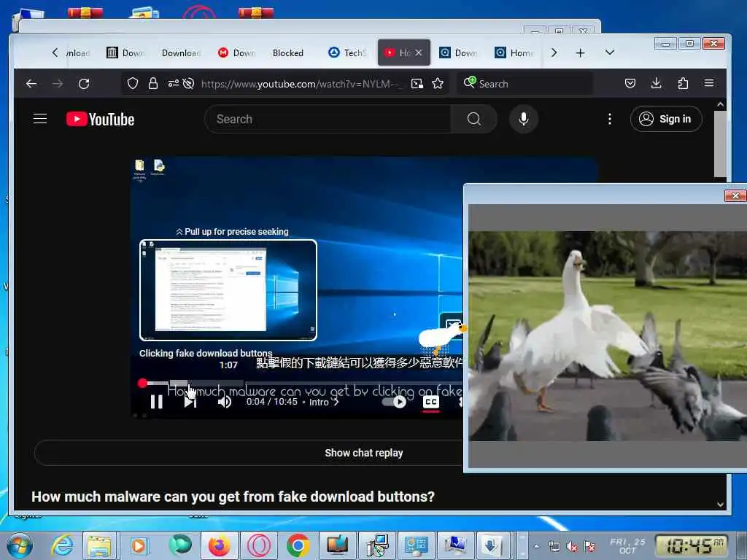Screen dimensions: 747x560
Task: Go back with Firefox back arrow
Action: coord(31,84)
